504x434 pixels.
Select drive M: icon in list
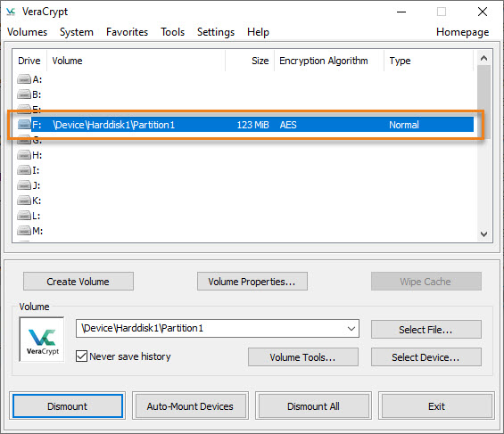click(24, 231)
